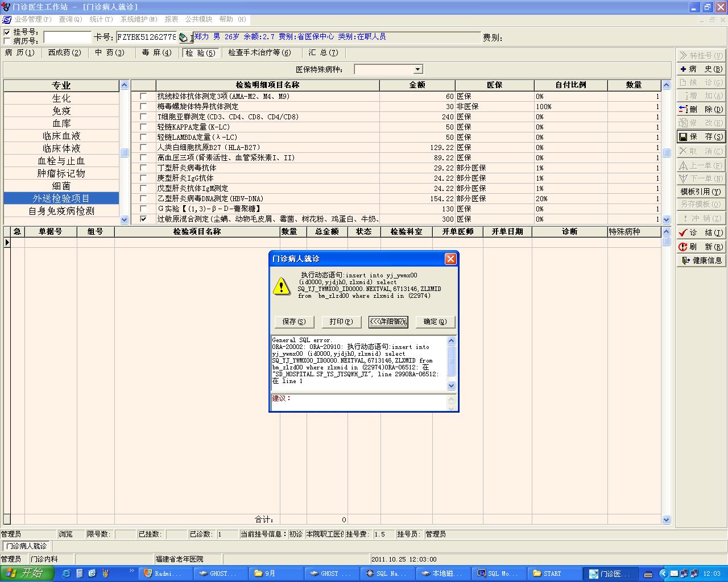Click the 模板引用(Y) template button
The height and width of the screenshot is (582, 728).
(701, 192)
